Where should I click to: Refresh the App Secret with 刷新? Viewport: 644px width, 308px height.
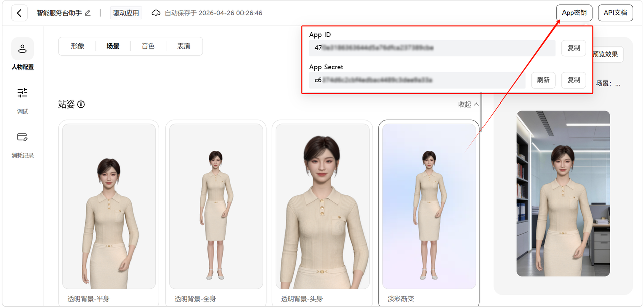pos(543,80)
